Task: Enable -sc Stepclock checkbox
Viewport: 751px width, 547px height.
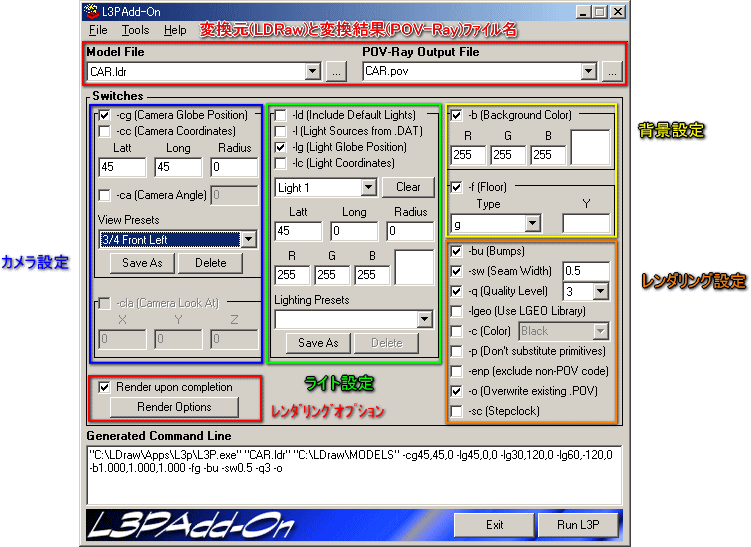Action: point(456,411)
